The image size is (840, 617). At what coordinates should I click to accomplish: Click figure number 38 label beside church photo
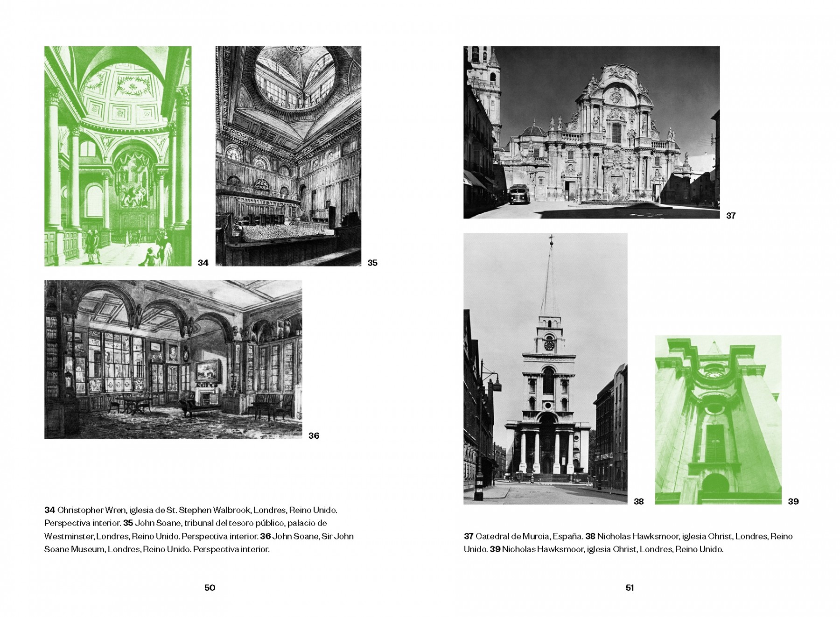[638, 501]
